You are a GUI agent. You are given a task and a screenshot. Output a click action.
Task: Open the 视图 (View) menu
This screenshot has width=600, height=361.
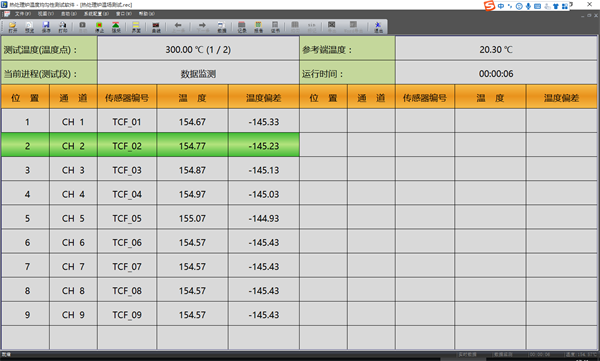(46, 14)
